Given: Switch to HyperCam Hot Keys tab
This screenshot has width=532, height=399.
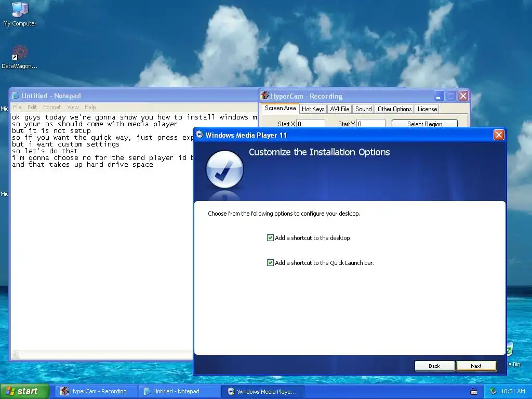Looking at the screenshot, I should pos(313,109).
